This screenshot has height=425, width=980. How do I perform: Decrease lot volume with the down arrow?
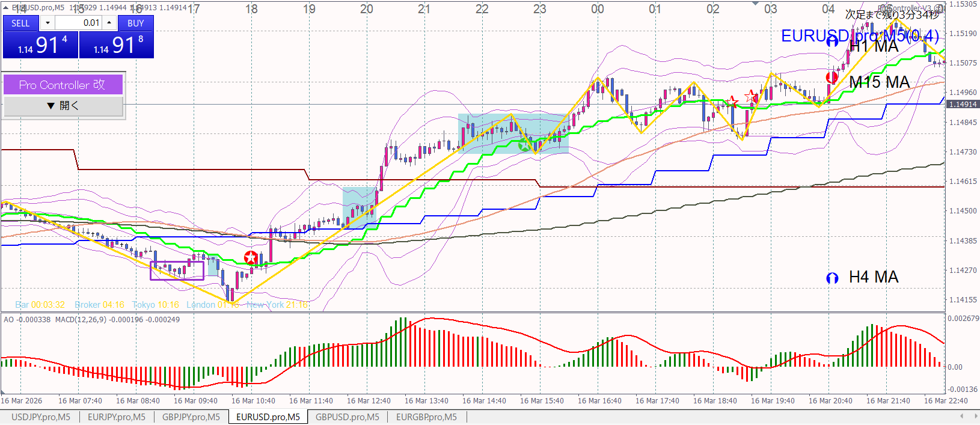pyautogui.click(x=47, y=23)
